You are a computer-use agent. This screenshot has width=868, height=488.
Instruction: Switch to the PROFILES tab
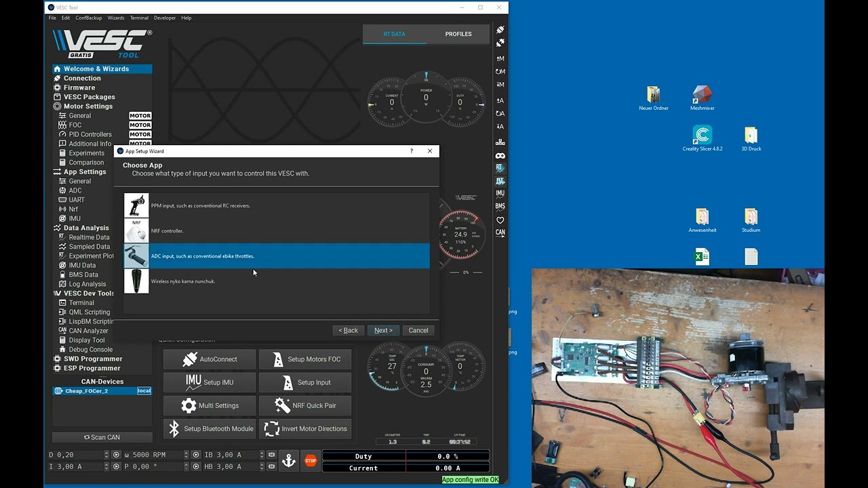pyautogui.click(x=458, y=34)
